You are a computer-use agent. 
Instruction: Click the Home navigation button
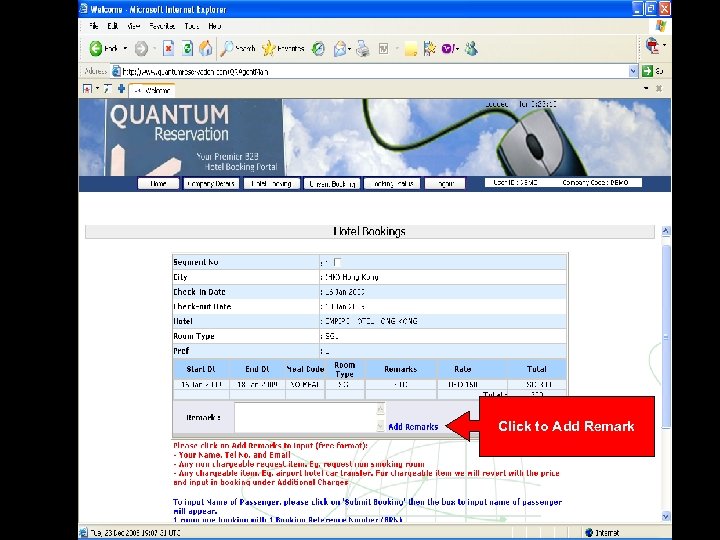[x=158, y=184]
